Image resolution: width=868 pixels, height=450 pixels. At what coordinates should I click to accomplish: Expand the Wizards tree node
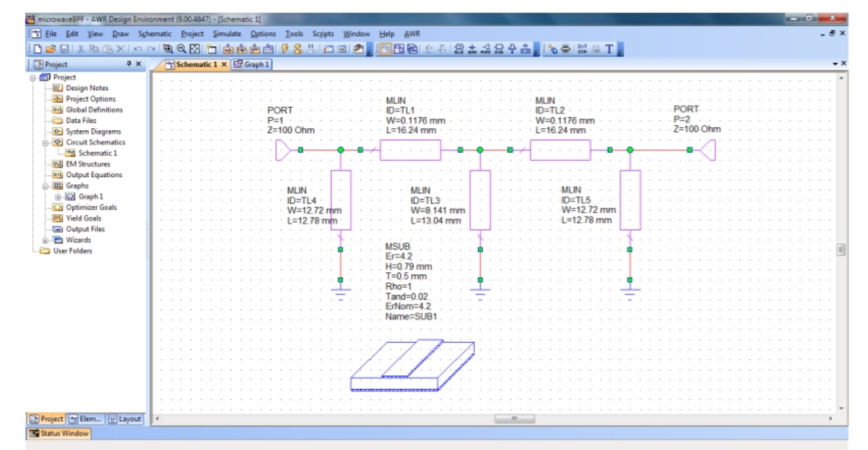pos(46,240)
